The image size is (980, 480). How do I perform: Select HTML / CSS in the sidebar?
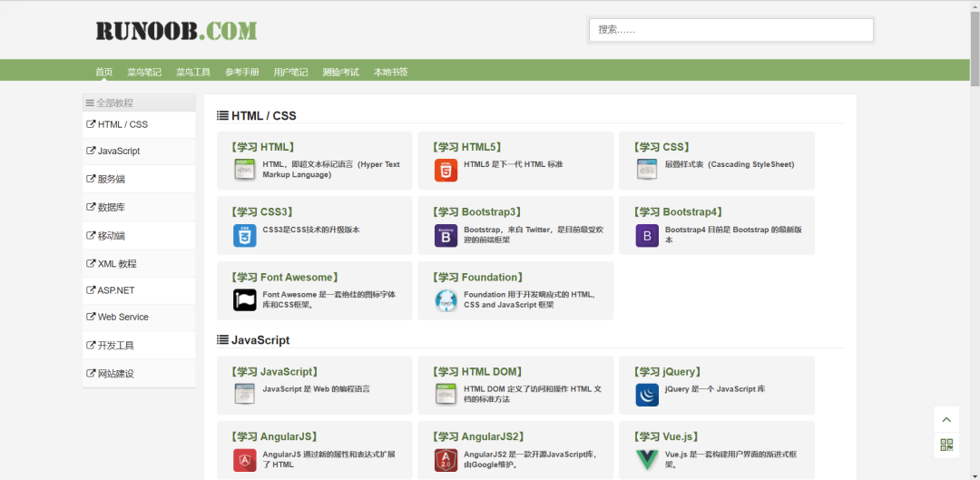(x=139, y=124)
